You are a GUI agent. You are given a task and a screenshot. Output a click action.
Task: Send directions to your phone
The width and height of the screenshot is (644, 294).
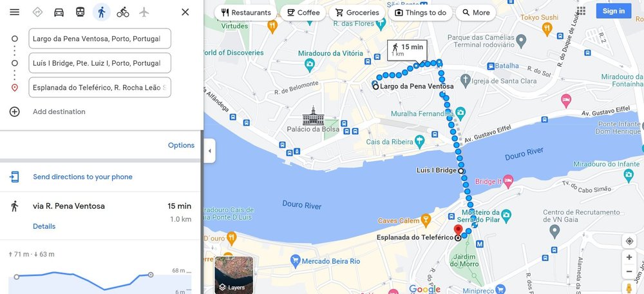pos(82,177)
